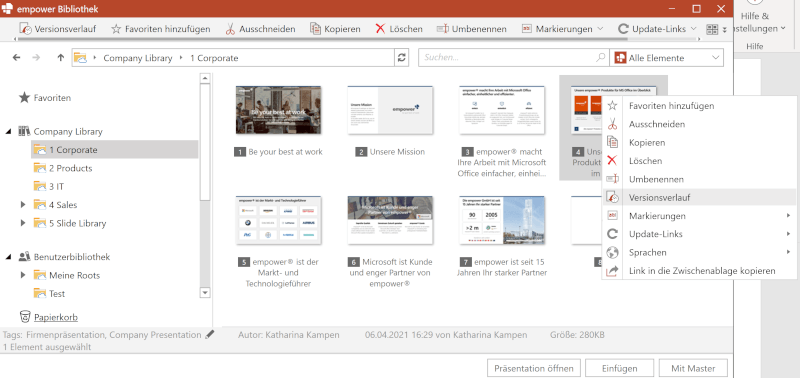800x378 pixels.
Task: Open Versionsverlauf in the toolbar
Action: point(58,29)
